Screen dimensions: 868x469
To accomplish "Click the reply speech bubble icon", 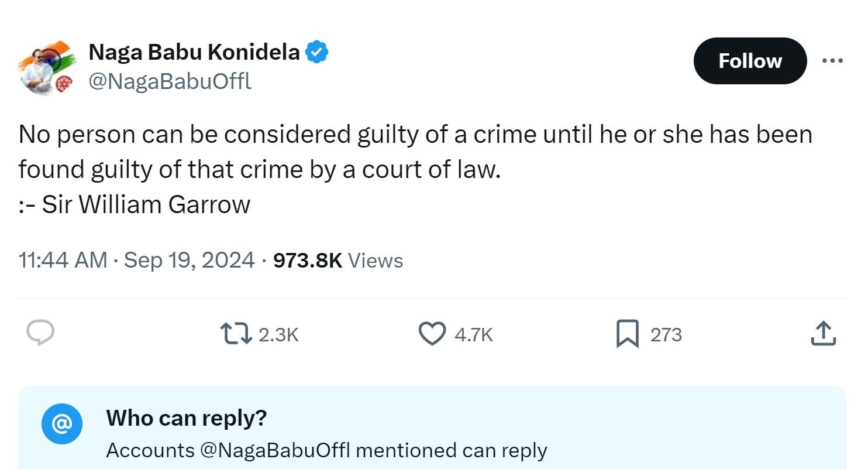I will tap(40, 333).
